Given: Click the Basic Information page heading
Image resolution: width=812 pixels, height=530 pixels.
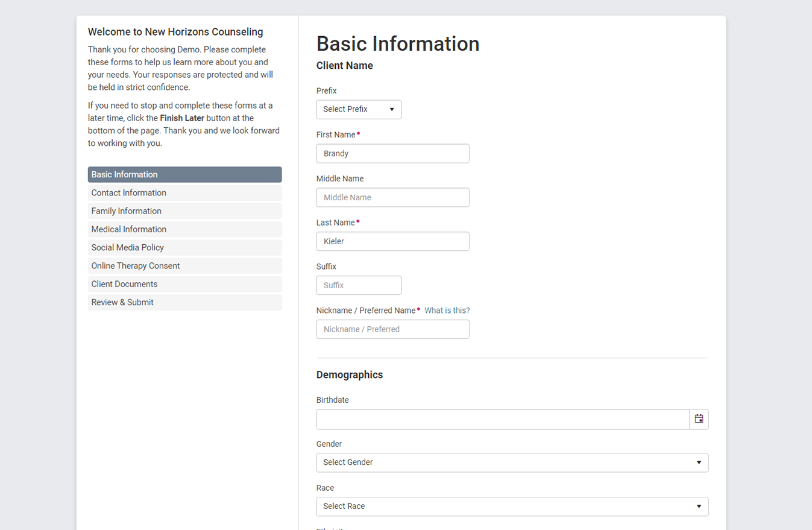Looking at the screenshot, I should tap(398, 44).
